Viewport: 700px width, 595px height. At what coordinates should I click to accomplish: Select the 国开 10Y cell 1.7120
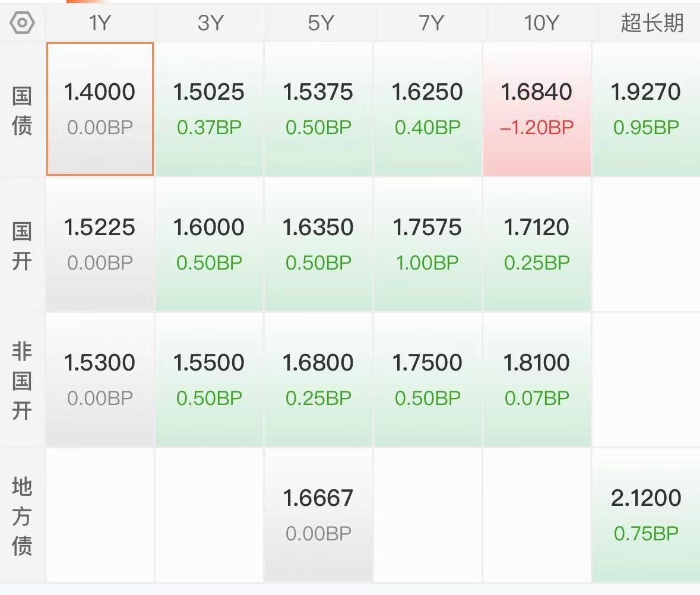pyautogui.click(x=537, y=244)
